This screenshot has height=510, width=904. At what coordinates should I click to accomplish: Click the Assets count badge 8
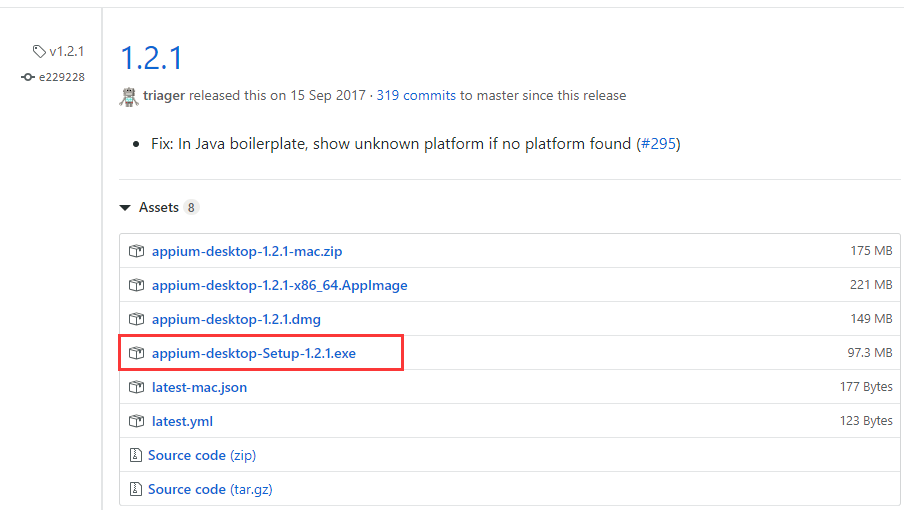[191, 207]
